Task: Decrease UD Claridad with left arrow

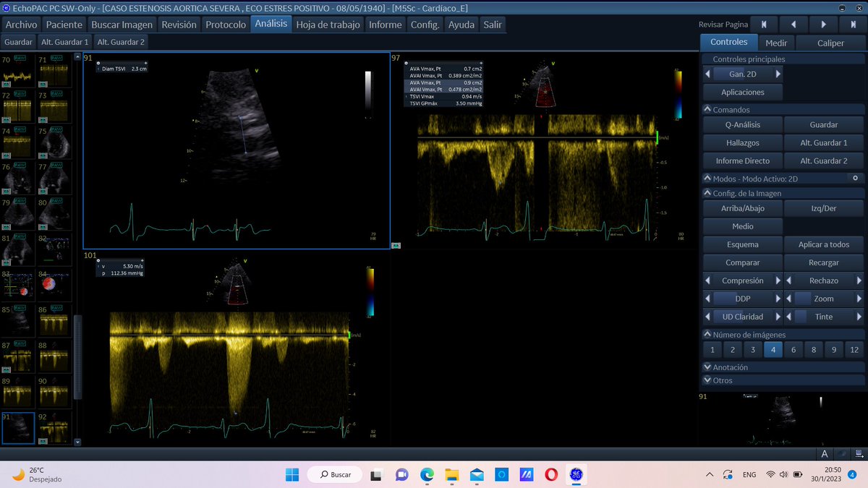Action: pos(707,317)
